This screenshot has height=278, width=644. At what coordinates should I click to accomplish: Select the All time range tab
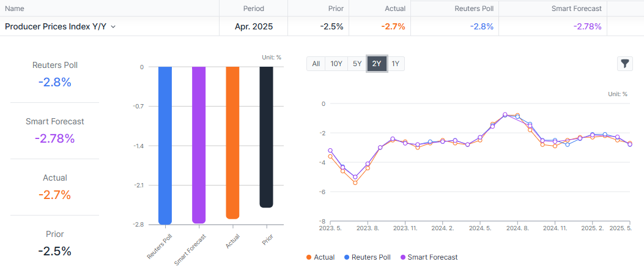click(x=316, y=64)
